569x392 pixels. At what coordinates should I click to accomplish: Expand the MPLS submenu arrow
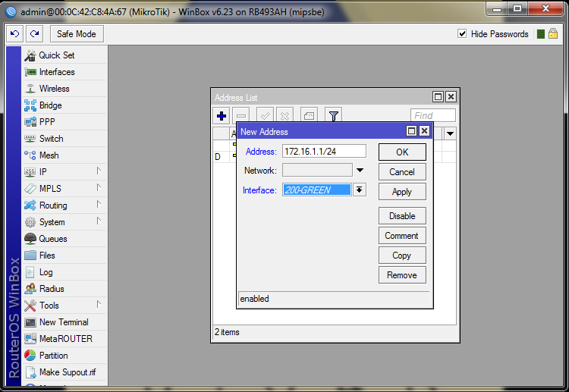click(99, 187)
